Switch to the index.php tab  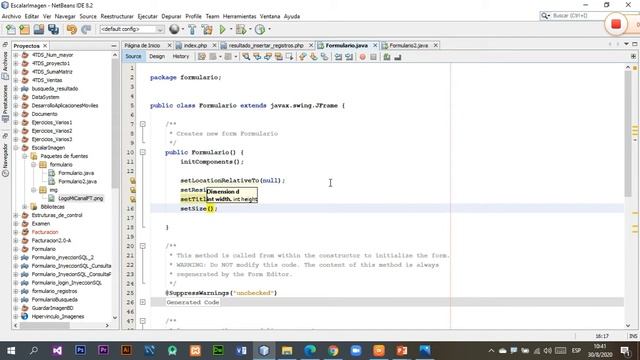point(195,45)
